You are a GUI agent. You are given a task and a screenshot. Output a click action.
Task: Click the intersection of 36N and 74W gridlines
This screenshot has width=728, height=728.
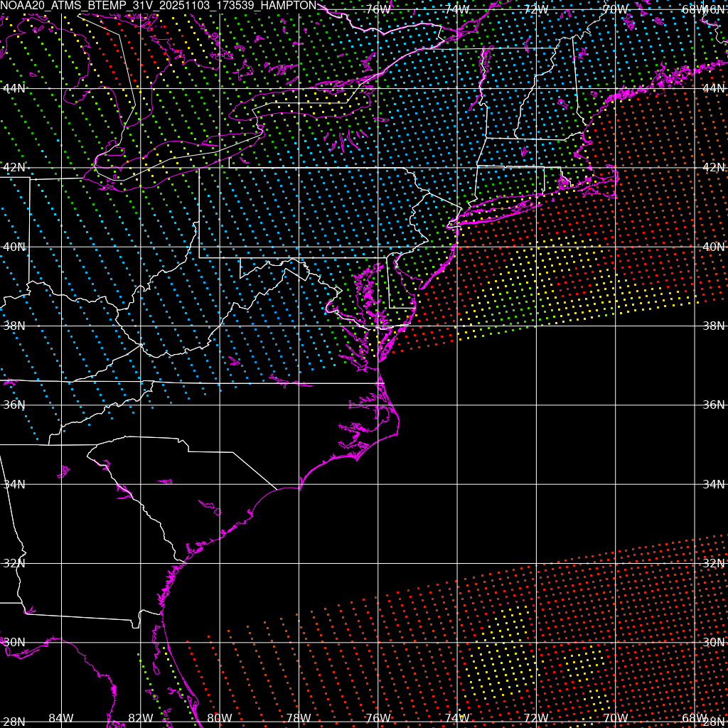(x=457, y=405)
